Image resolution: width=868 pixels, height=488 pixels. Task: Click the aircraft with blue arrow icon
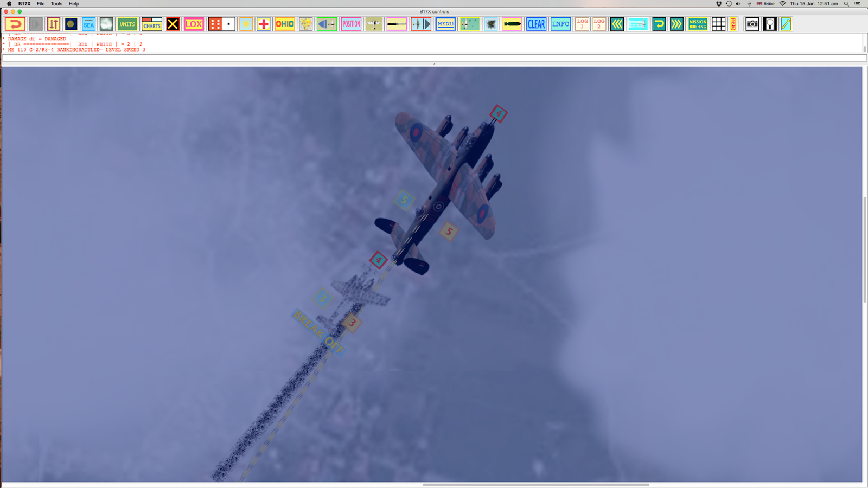coord(421,24)
